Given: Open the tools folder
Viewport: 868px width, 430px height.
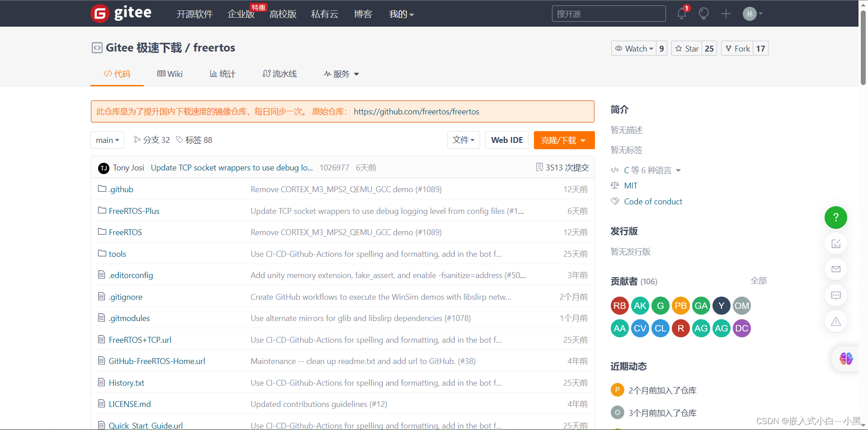Looking at the screenshot, I should (117, 254).
